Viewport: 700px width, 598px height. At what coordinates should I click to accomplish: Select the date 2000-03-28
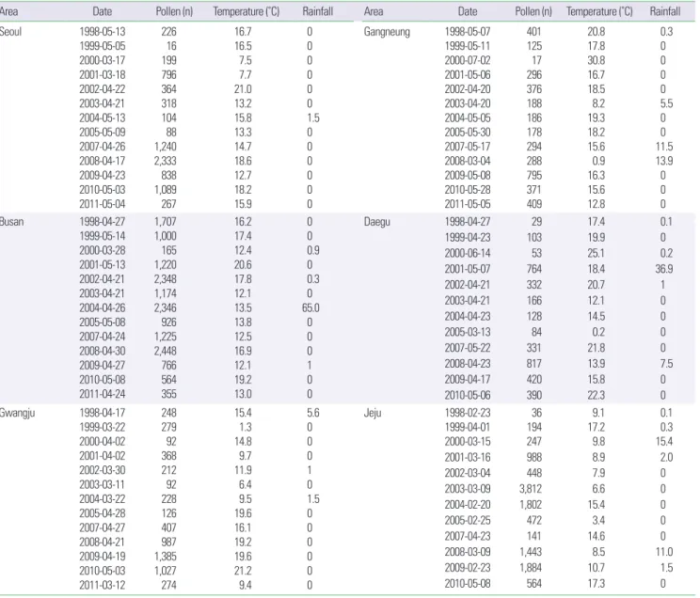pos(103,250)
